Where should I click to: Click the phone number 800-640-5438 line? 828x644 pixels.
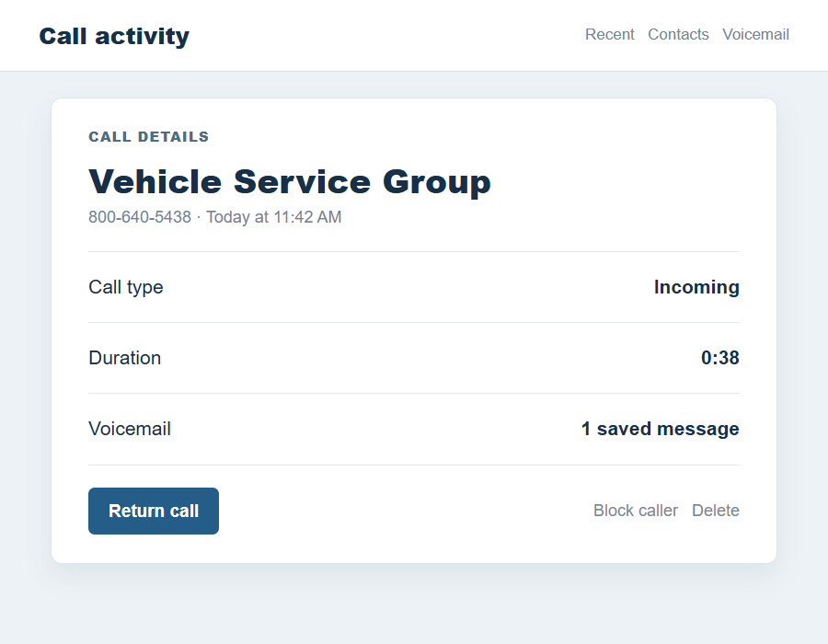coord(215,217)
